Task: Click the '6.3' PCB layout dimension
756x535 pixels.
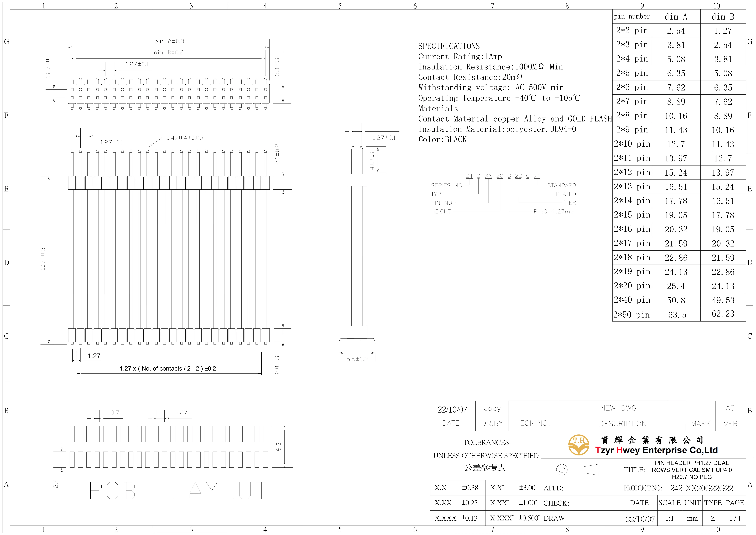Action: [279, 447]
